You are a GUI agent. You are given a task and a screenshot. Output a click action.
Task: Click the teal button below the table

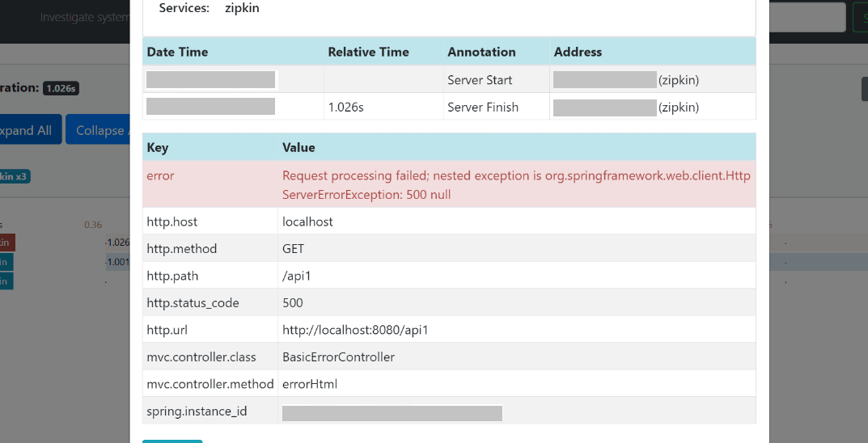(172, 441)
